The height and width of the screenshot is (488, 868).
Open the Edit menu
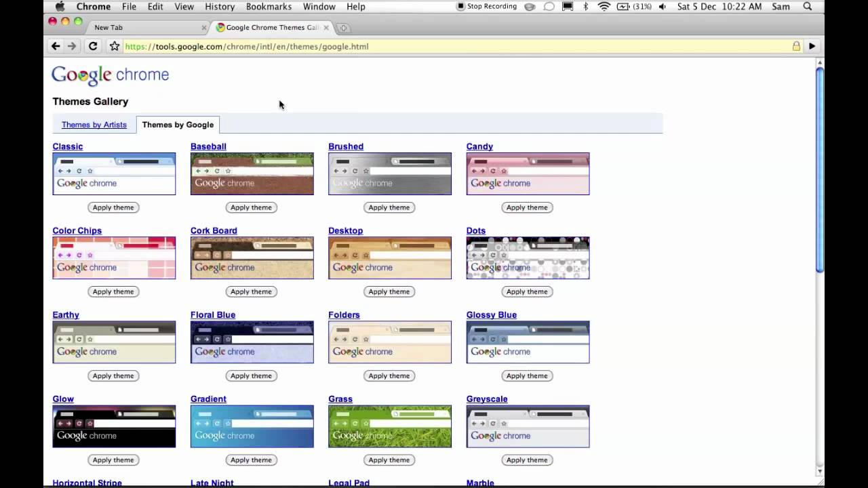[155, 7]
